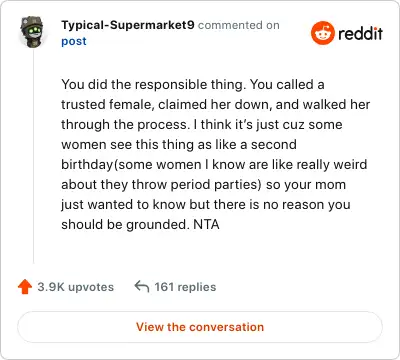Open the Typical-Supermarket9 username profile link
This screenshot has width=400, height=360.
pyautogui.click(x=128, y=25)
